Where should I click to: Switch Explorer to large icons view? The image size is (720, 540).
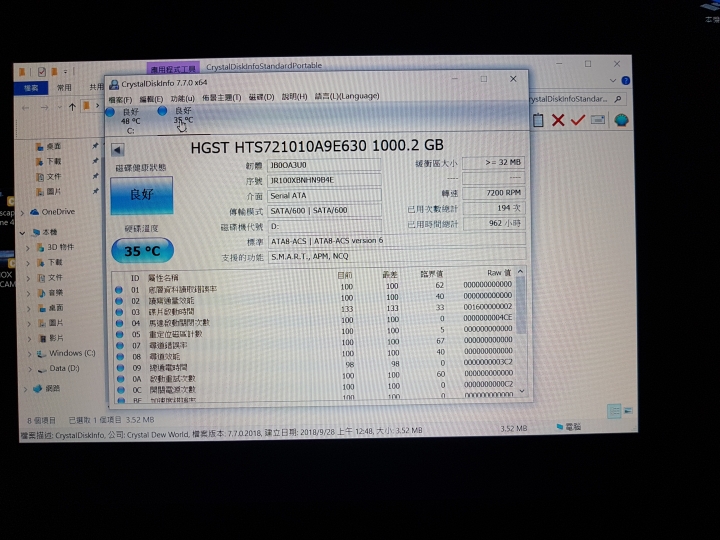coord(628,411)
